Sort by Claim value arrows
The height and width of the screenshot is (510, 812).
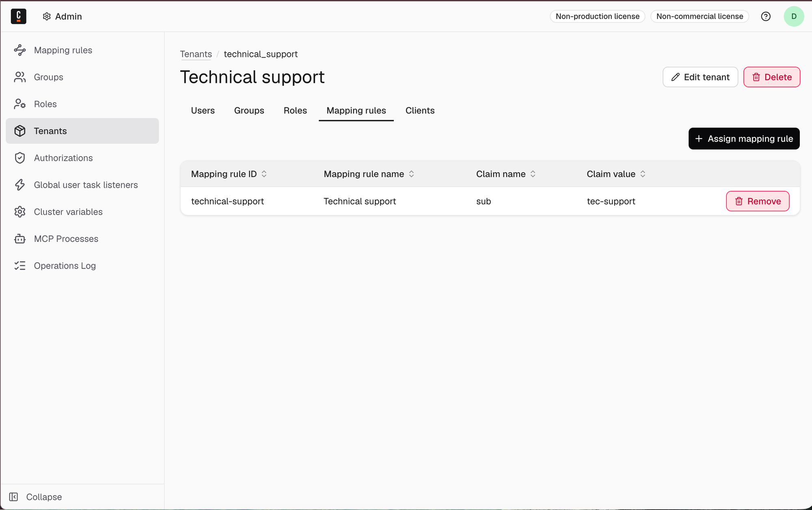pyautogui.click(x=643, y=174)
